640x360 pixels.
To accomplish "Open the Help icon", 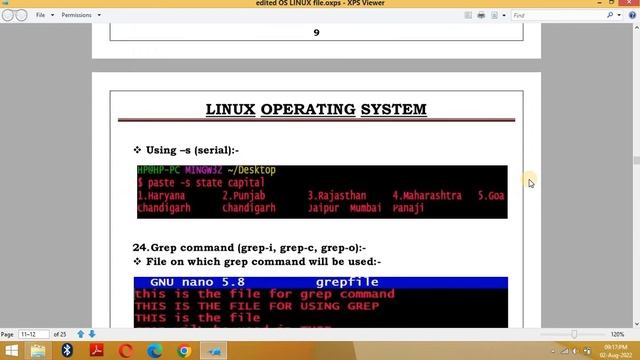I will pyautogui.click(x=632, y=15).
